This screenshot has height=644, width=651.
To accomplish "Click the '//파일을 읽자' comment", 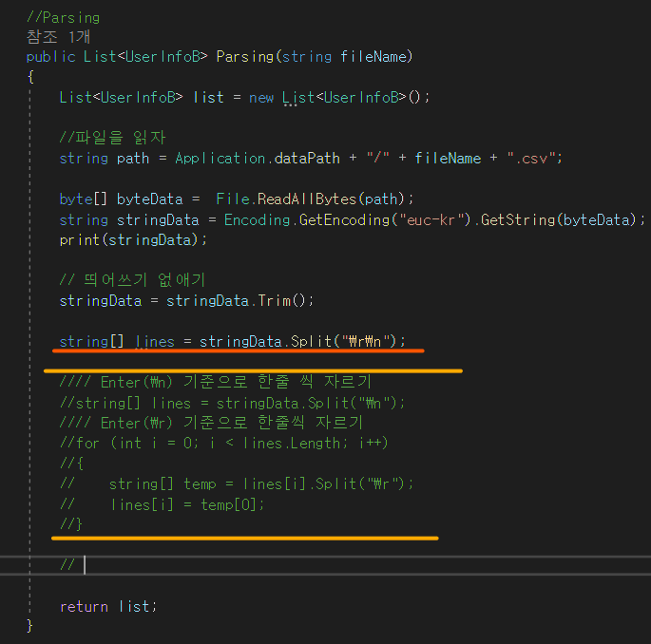I will pos(112,138).
